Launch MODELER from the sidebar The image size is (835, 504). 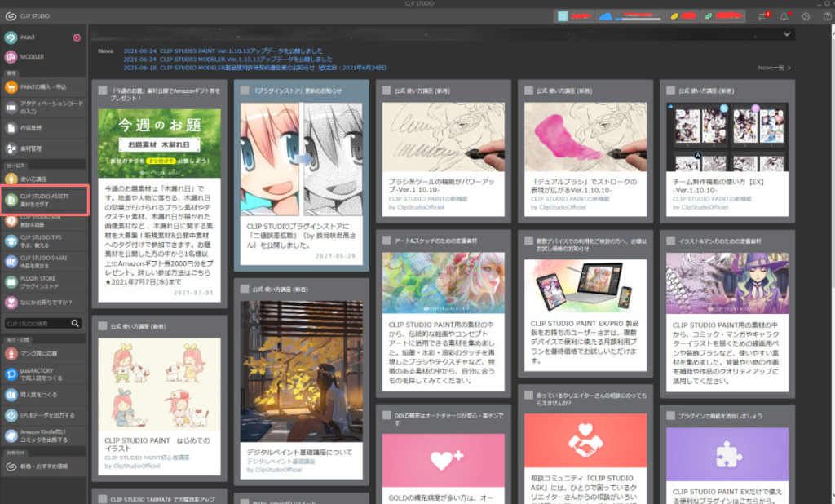[x=42, y=56]
